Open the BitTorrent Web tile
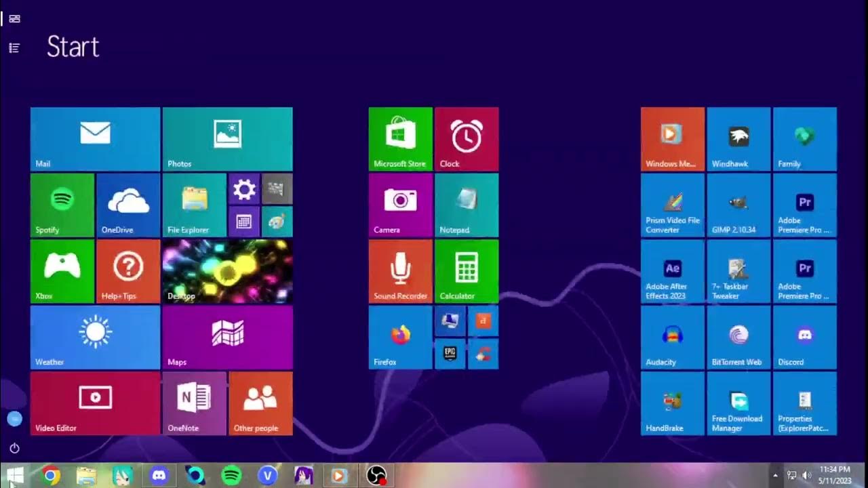 [x=738, y=337]
